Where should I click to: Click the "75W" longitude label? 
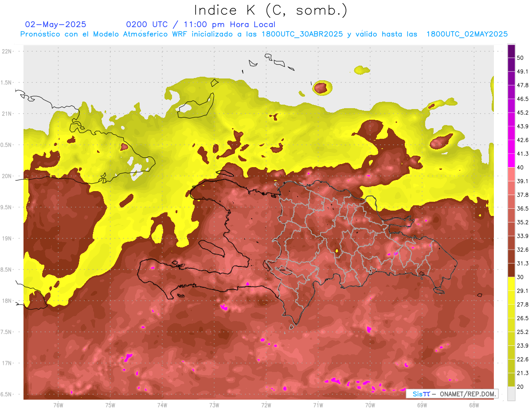point(110,405)
